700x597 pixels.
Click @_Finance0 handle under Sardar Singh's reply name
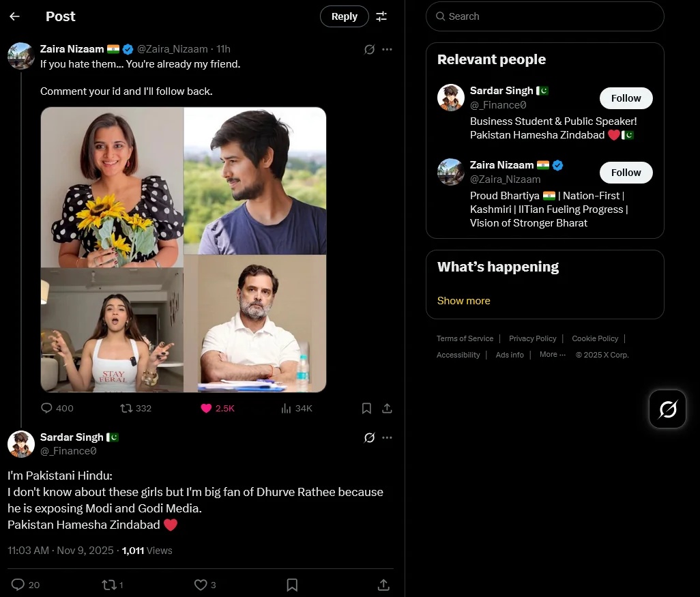point(68,451)
